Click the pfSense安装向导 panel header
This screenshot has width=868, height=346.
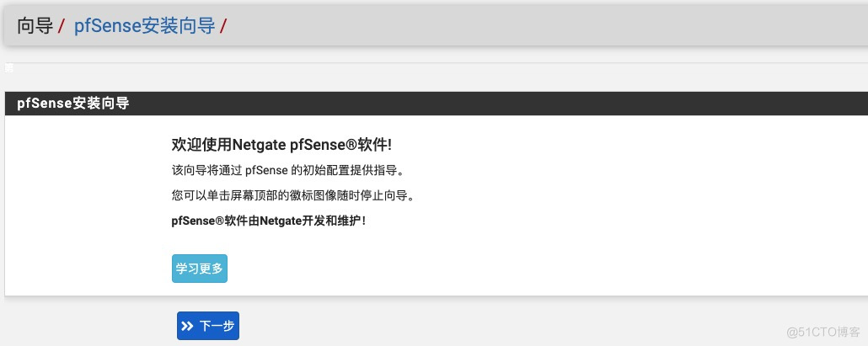click(437, 104)
